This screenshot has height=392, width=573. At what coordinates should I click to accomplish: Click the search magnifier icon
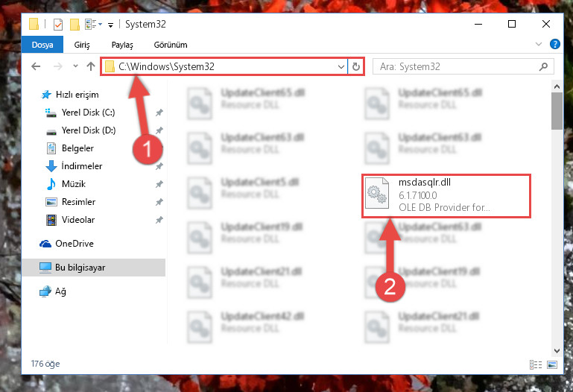click(543, 66)
